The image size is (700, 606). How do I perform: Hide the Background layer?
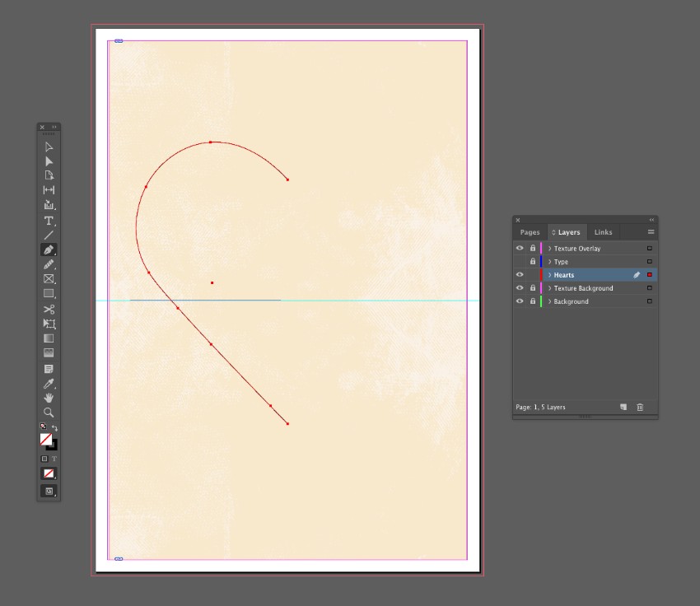[x=519, y=301]
